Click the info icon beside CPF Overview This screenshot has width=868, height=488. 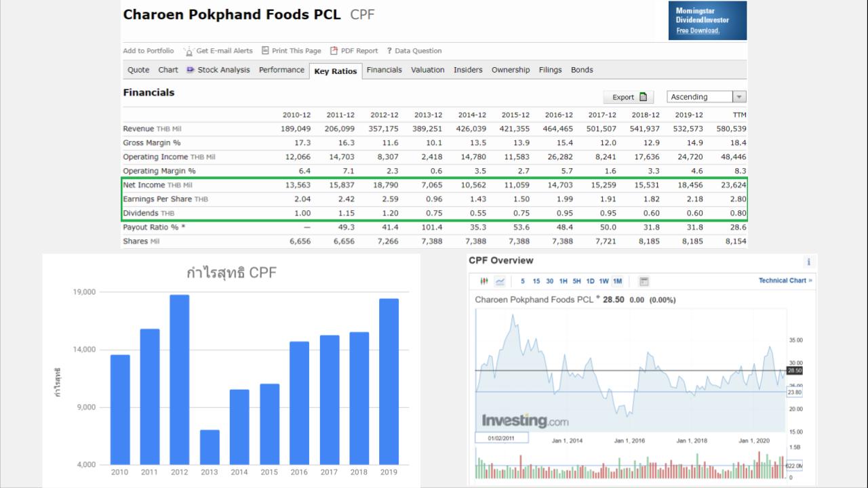[x=808, y=262]
